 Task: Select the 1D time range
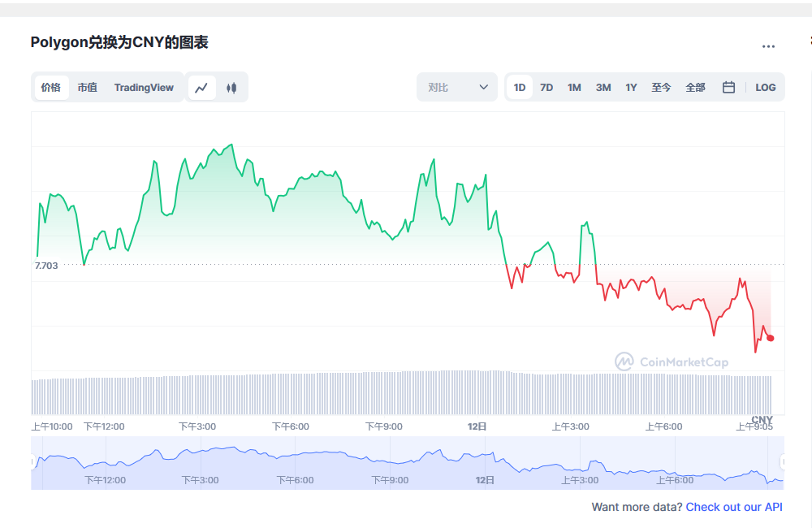(520, 87)
